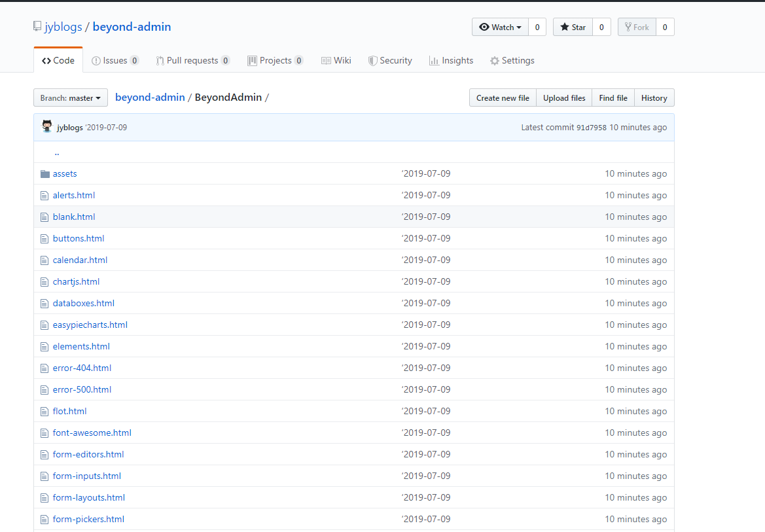Click the forks count
The image size is (765, 532).
(x=665, y=27)
